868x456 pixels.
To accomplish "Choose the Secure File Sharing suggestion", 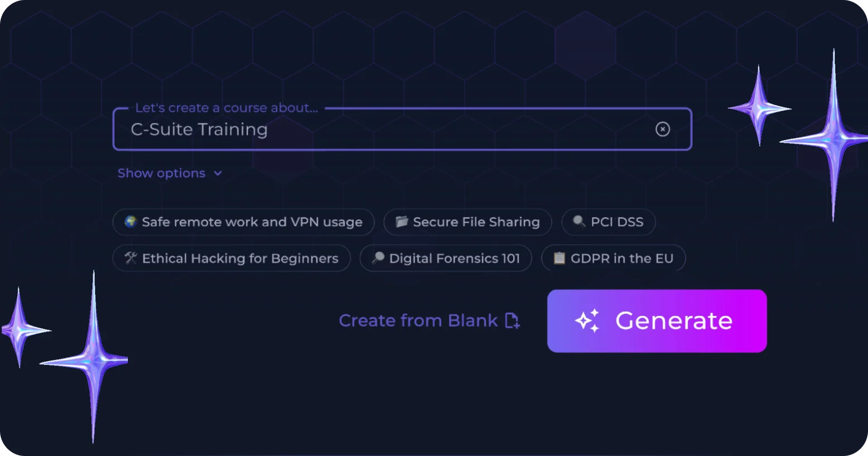I will point(467,222).
